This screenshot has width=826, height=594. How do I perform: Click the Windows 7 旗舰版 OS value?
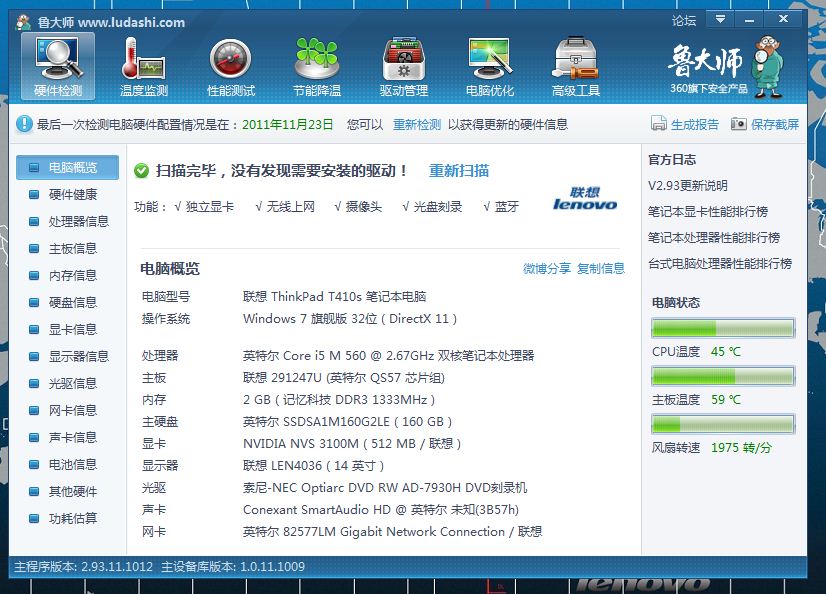click(350, 319)
